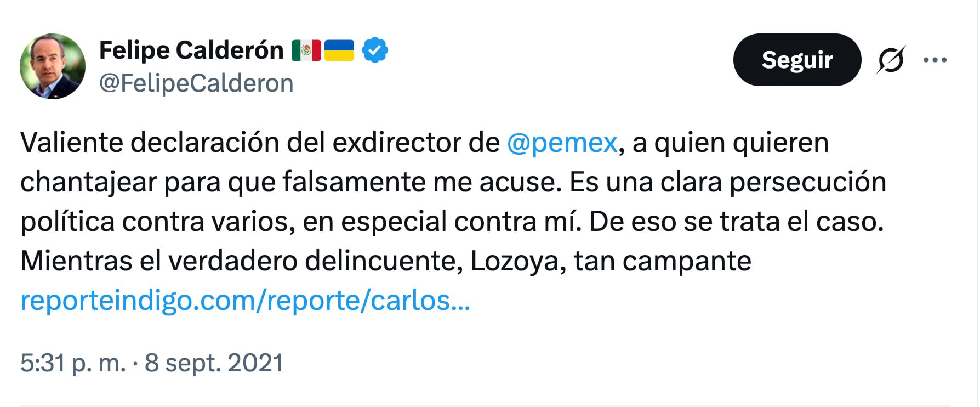Click the Felipe Calderón display name
The height and width of the screenshot is (407, 980).
pyautogui.click(x=192, y=49)
